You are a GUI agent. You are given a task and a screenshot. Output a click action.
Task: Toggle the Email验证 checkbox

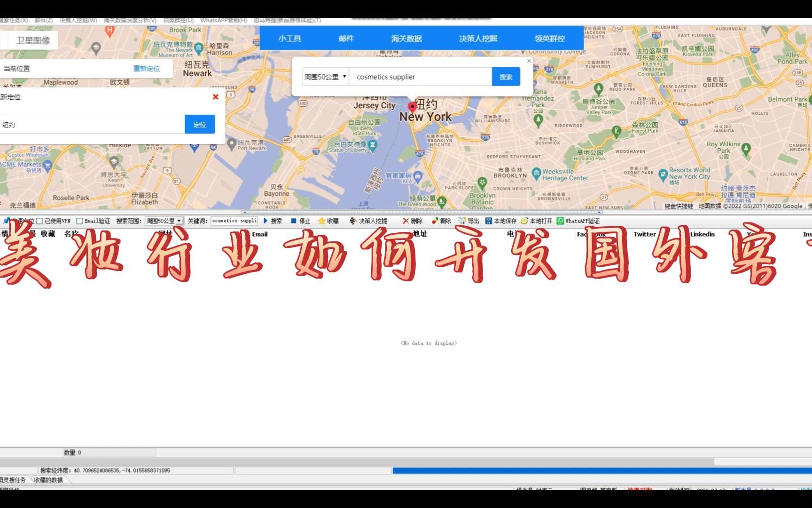pos(79,221)
